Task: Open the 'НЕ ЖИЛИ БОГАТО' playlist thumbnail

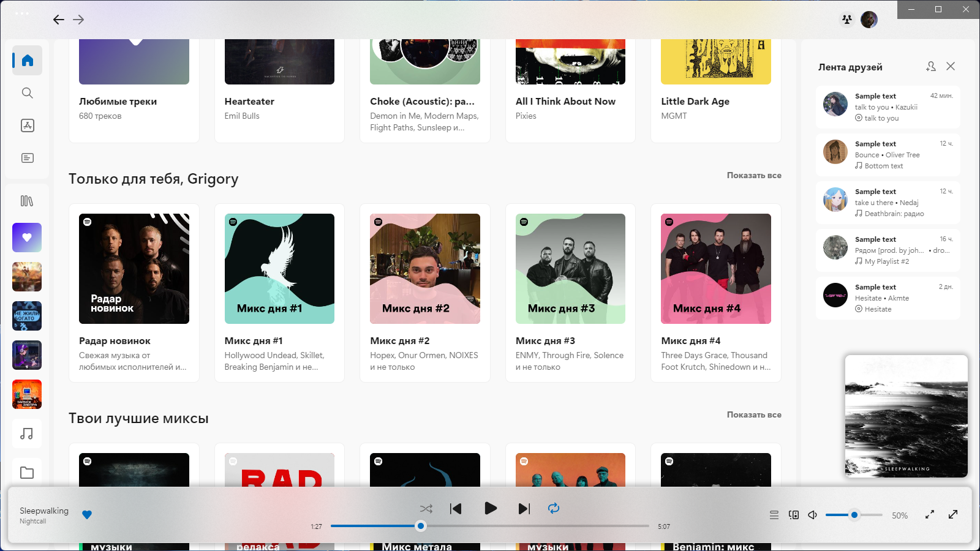Action: pyautogui.click(x=27, y=316)
